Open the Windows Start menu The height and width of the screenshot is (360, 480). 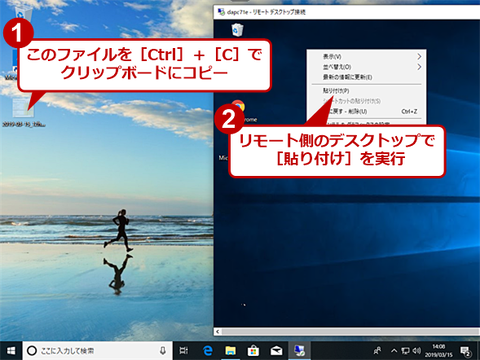(11, 351)
